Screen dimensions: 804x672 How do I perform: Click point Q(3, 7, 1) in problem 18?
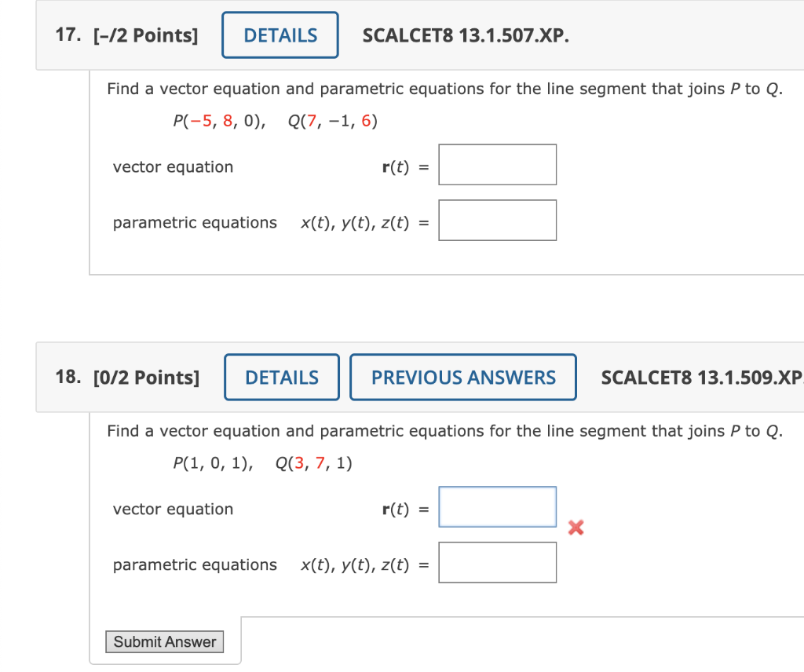click(x=313, y=463)
